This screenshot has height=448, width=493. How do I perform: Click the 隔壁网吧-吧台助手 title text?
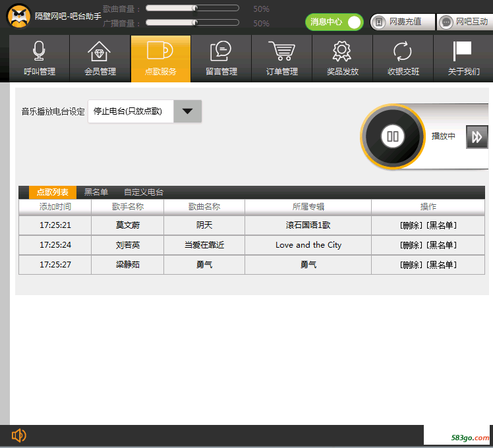click(x=69, y=16)
